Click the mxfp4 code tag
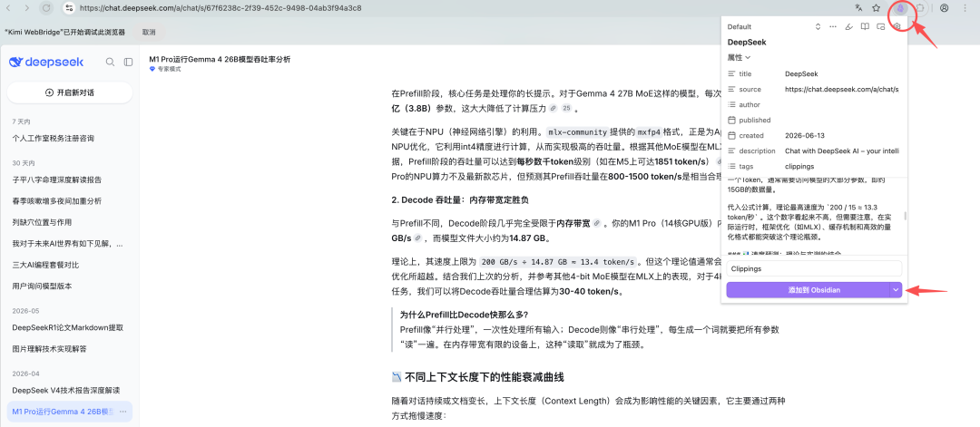The height and width of the screenshot is (427, 980). coord(650,132)
